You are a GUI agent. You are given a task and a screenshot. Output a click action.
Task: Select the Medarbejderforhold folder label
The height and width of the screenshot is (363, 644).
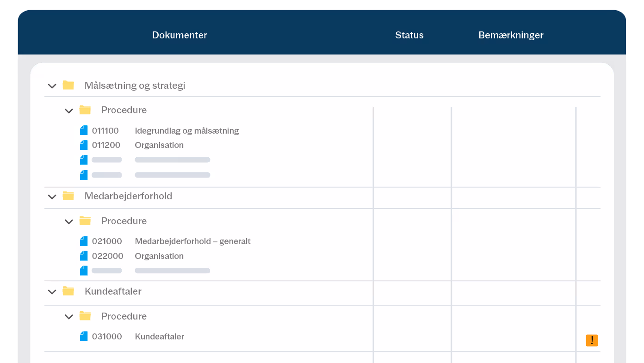(x=128, y=196)
